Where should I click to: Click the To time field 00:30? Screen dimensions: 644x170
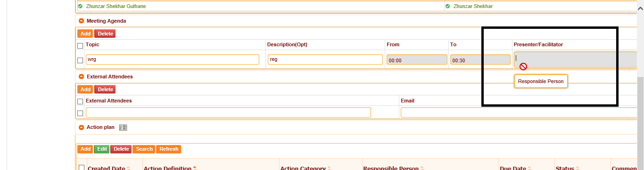tap(480, 60)
